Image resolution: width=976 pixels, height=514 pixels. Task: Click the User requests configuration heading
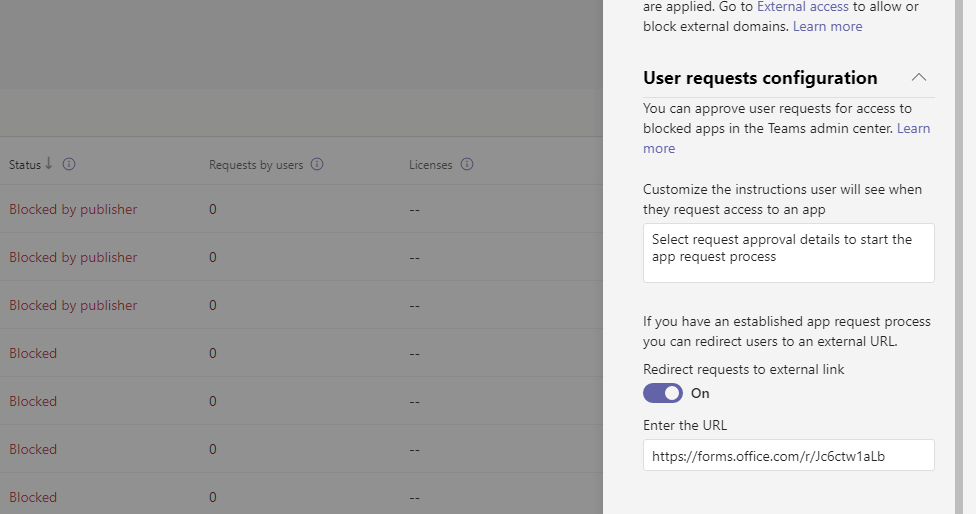760,78
